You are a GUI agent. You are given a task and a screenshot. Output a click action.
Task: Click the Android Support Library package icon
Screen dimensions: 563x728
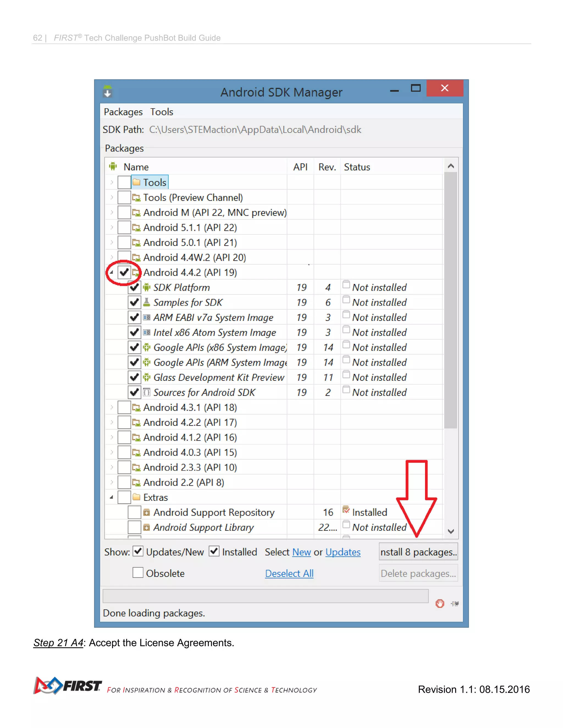tap(147, 527)
